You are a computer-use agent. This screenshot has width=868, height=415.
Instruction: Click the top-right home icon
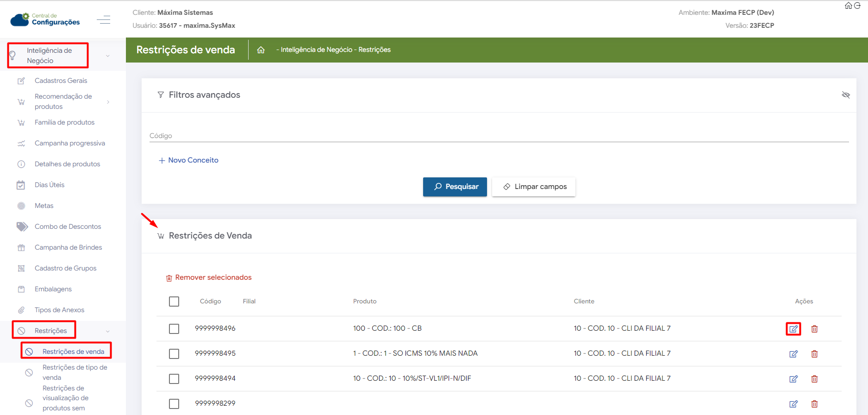[x=848, y=6]
